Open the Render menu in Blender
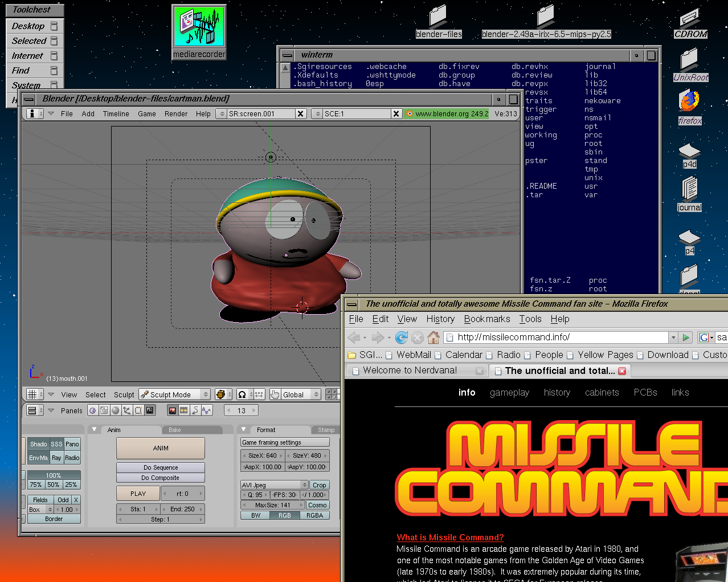This screenshot has width=728, height=582. click(176, 114)
